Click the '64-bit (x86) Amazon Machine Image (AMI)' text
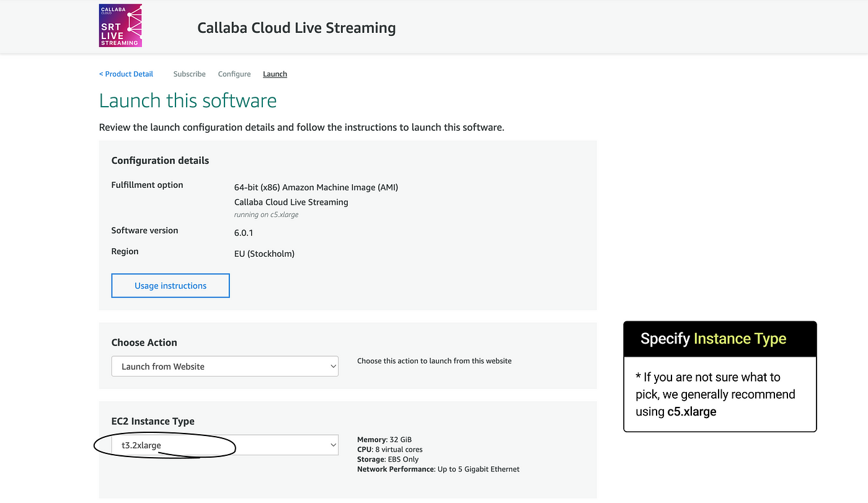The height and width of the screenshot is (503, 868). click(x=316, y=187)
